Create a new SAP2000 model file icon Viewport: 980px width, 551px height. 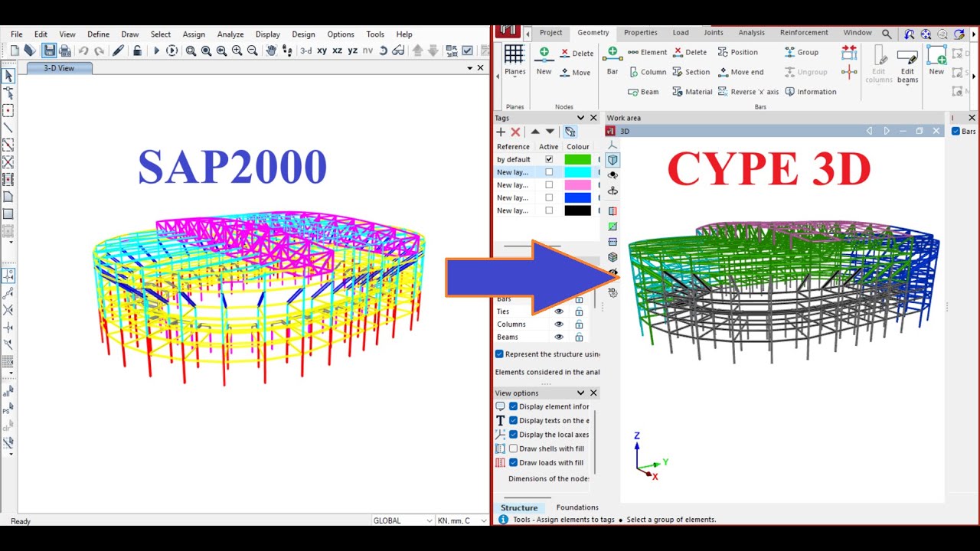pyautogui.click(x=15, y=51)
